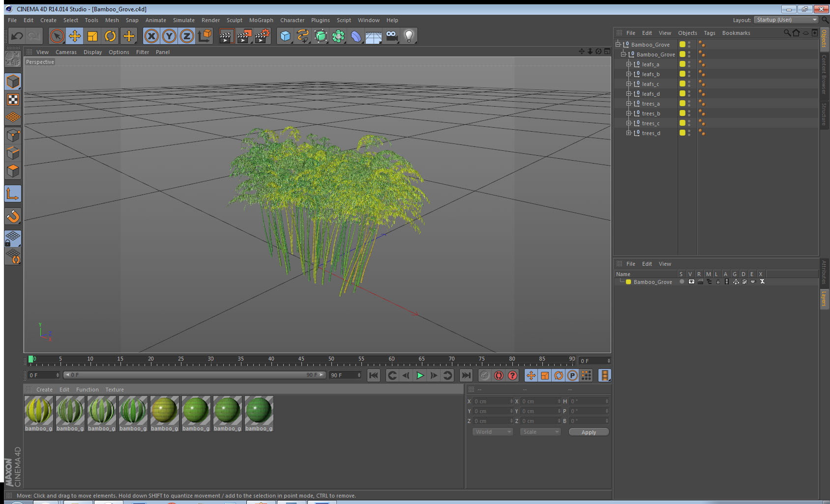Select the Move tool in top toolbar
The height and width of the screenshot is (504, 830).
(75, 36)
